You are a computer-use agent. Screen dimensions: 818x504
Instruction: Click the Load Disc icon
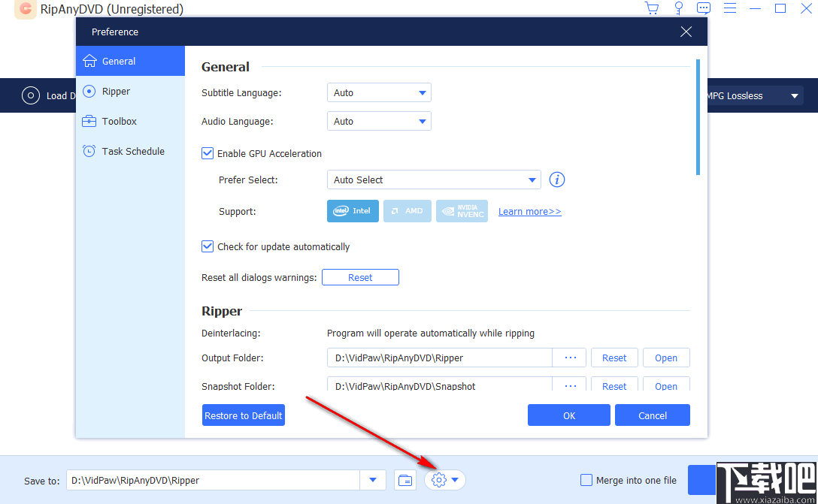tap(31, 95)
